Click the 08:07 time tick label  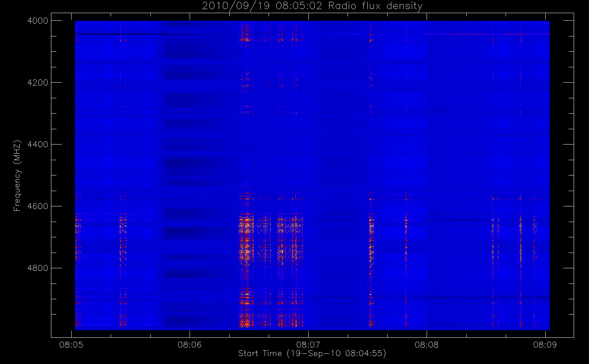pyautogui.click(x=308, y=345)
